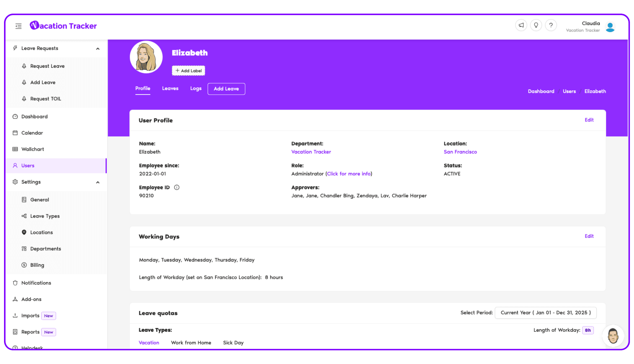This screenshot has height=364, width=634.
Task: Click the Elizabeth profile picture thumbnail
Action: (x=146, y=57)
